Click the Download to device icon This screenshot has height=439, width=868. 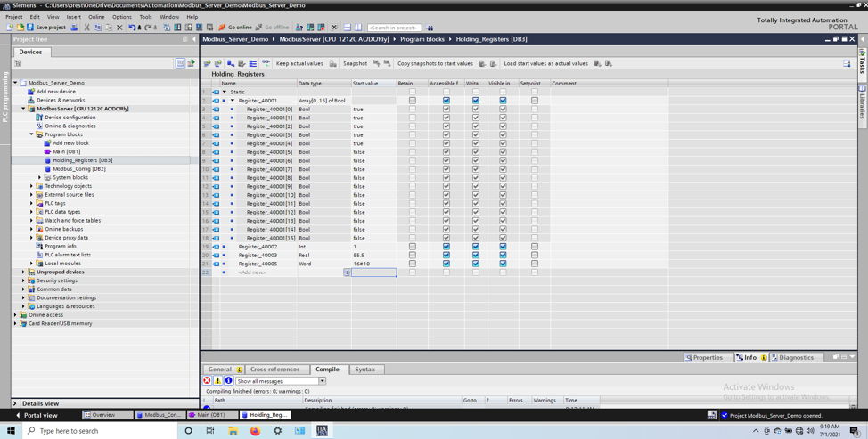[x=177, y=27]
